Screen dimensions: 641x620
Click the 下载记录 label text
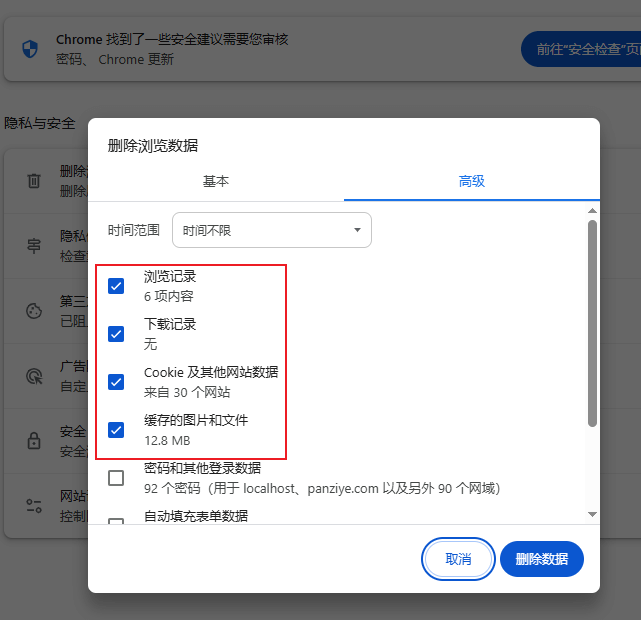(x=170, y=324)
